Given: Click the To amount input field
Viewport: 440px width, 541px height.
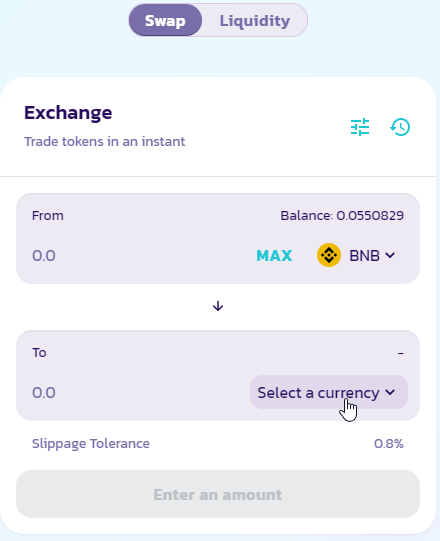Looking at the screenshot, I should click(x=138, y=393).
